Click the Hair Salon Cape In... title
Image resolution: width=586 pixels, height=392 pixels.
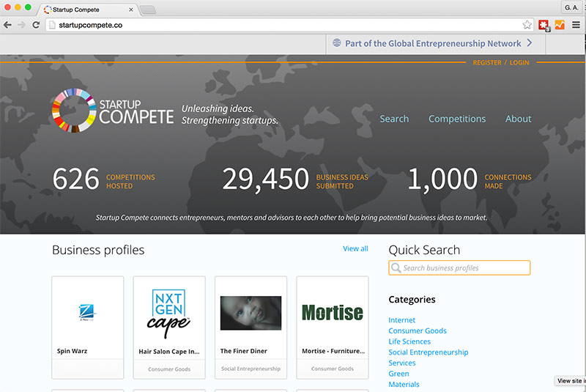pos(169,351)
